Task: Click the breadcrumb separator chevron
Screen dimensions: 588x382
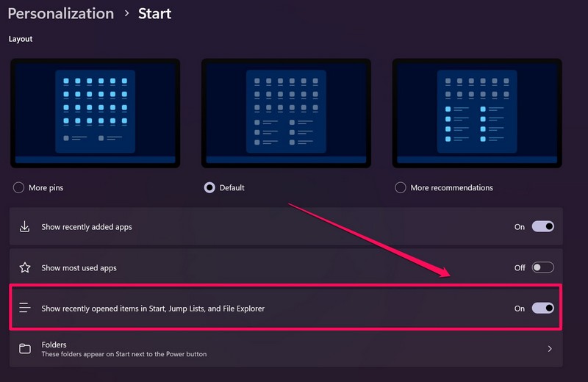Action: coord(126,14)
